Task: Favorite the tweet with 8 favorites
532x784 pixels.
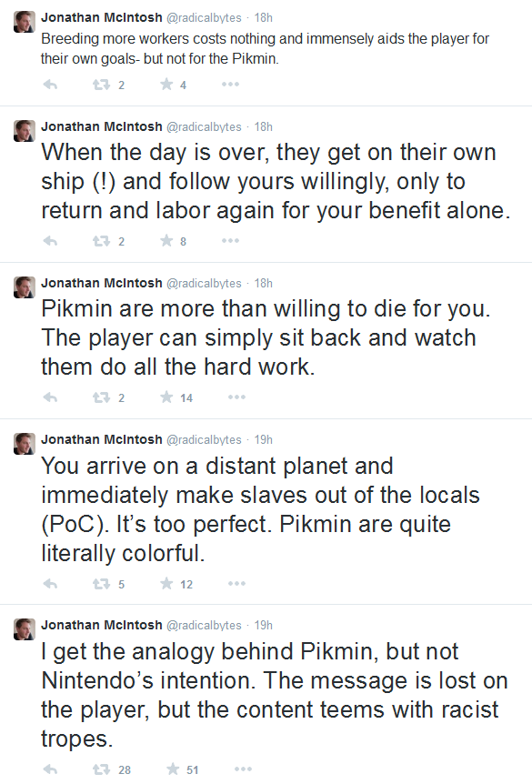Action: (166, 241)
